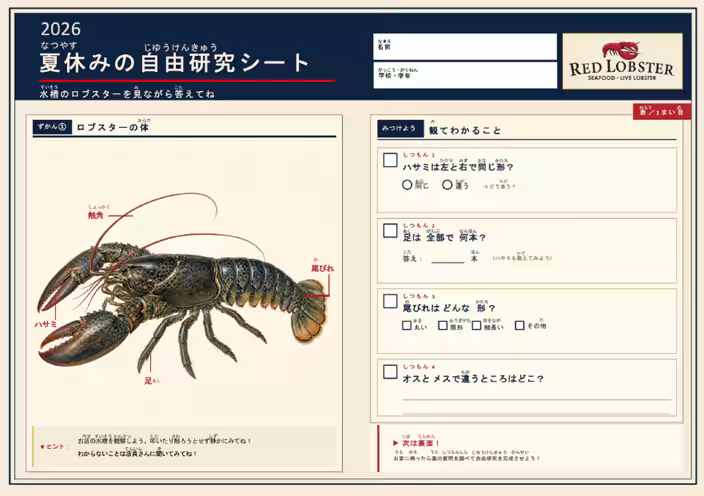Image resolution: width=704 pixels, height=496 pixels.
Task: Click the 触角 antenna label
Action: (x=96, y=215)
